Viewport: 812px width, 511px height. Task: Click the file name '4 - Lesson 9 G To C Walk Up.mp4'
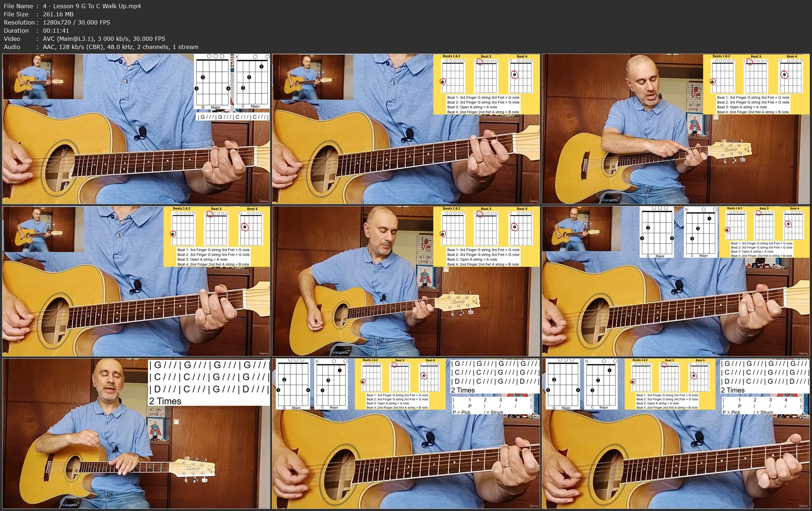pyautogui.click(x=92, y=6)
